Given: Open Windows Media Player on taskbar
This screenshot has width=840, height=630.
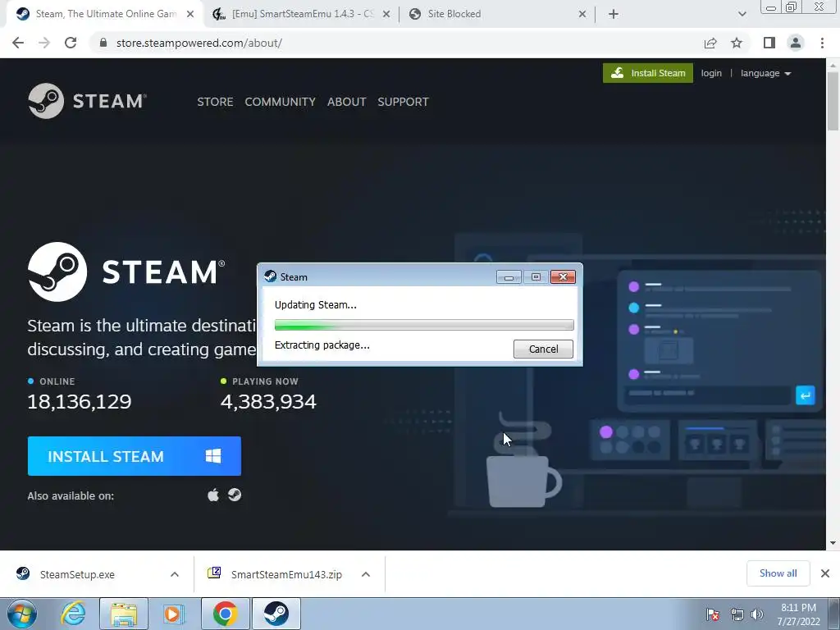Looking at the screenshot, I should tap(173, 614).
